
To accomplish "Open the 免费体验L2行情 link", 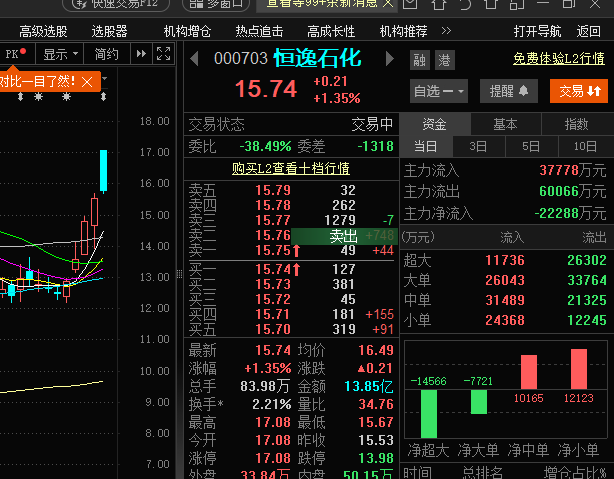I will [x=559, y=58].
